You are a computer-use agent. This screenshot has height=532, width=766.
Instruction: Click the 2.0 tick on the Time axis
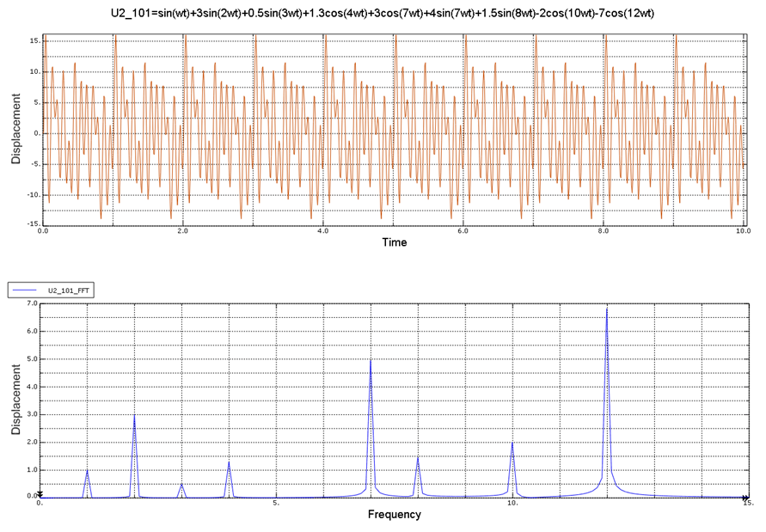[182, 230]
